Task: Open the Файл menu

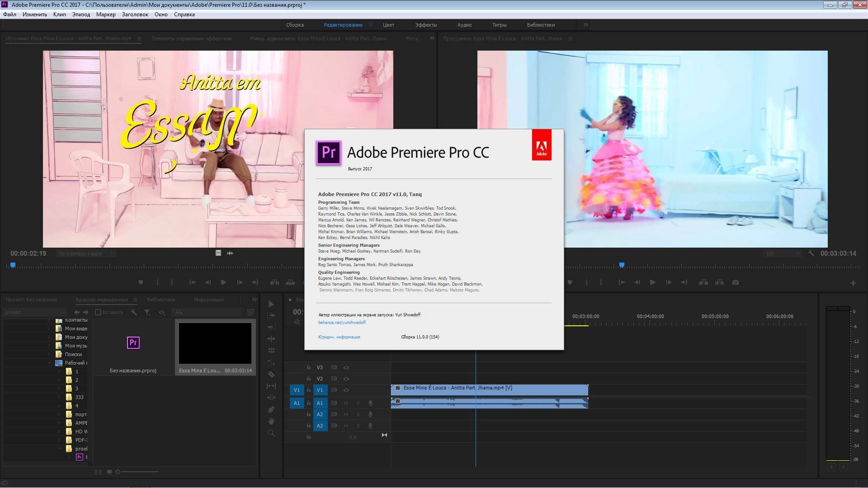Action: point(9,14)
